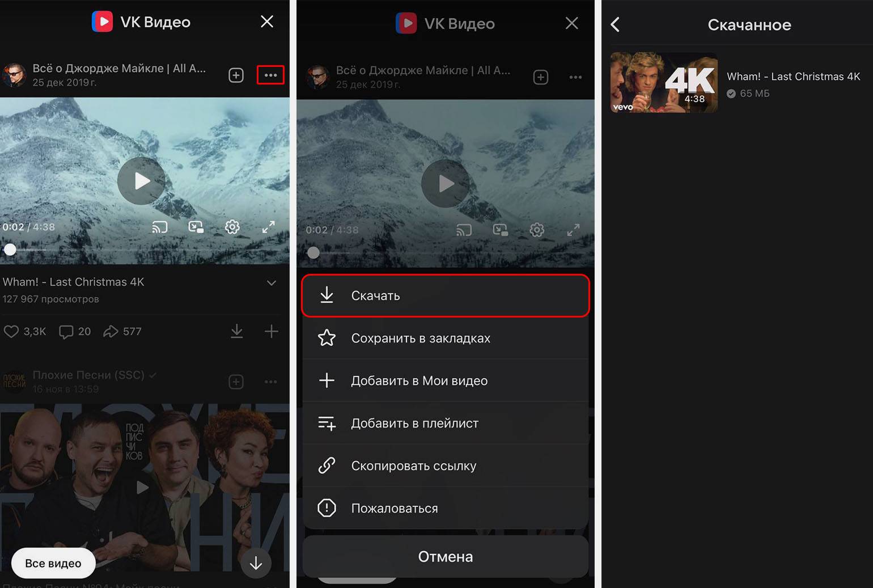Go back from the Скачанное screen
The width and height of the screenshot is (873, 588).
pos(616,25)
